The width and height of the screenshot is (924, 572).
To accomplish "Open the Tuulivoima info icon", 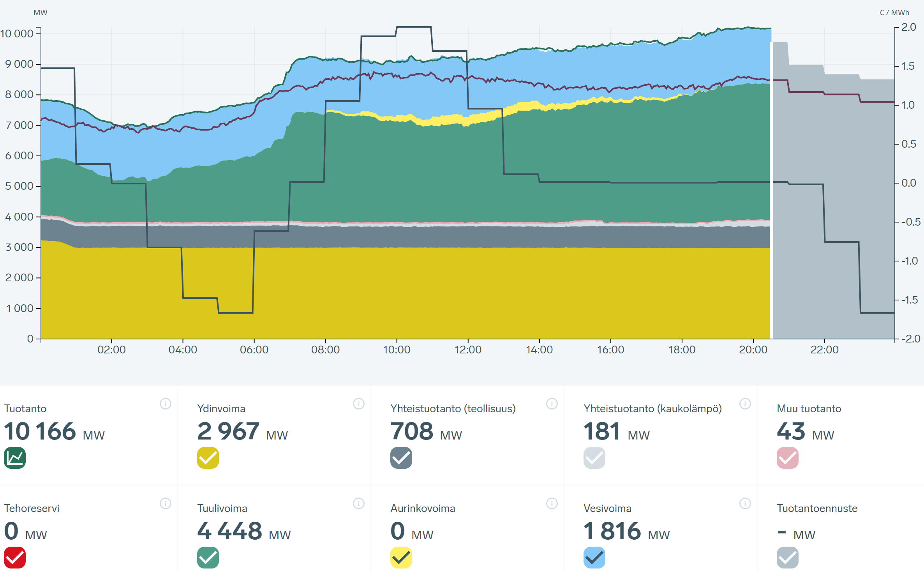I will 359,503.
